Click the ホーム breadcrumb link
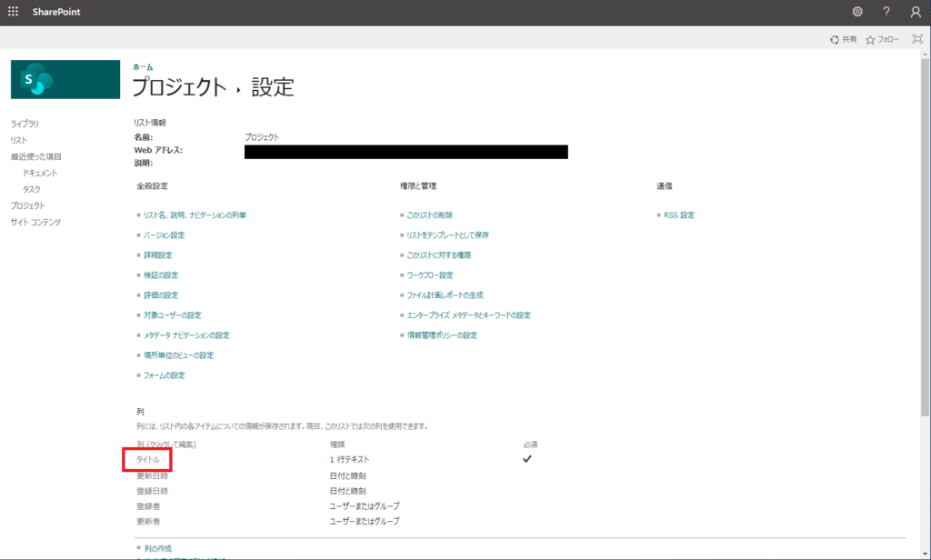931x560 pixels. click(143, 67)
